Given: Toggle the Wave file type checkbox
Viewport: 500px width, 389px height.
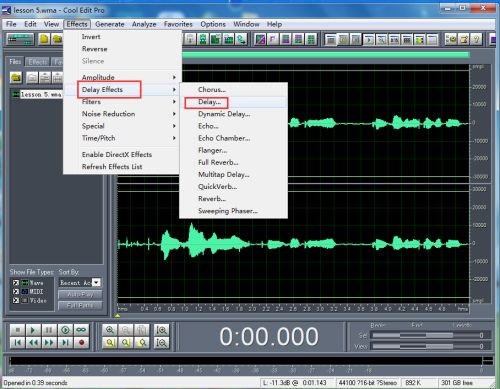Looking at the screenshot, I should (x=16, y=283).
